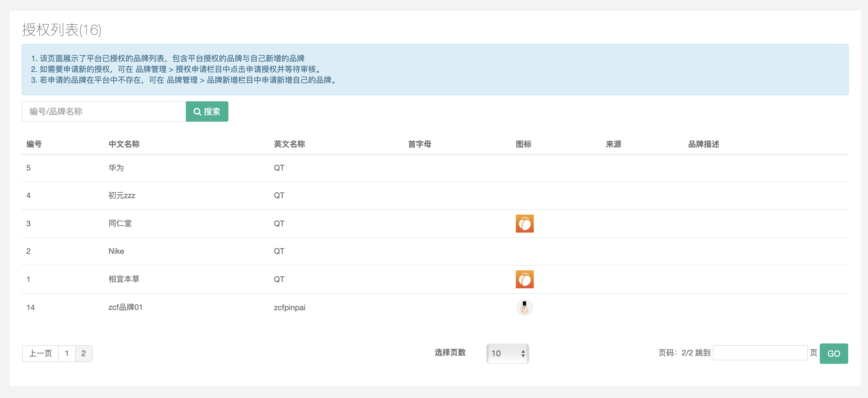Click the magnifier icon in search button
The image size is (868, 398).
(x=198, y=111)
